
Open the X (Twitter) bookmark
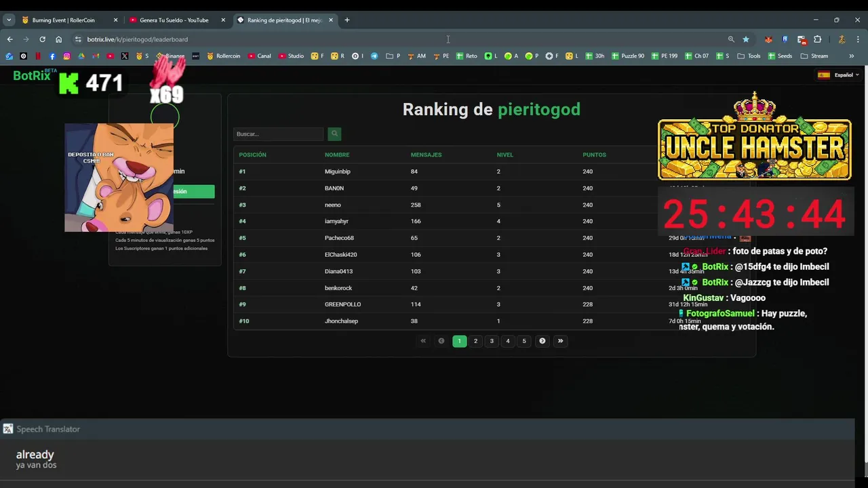tap(125, 56)
